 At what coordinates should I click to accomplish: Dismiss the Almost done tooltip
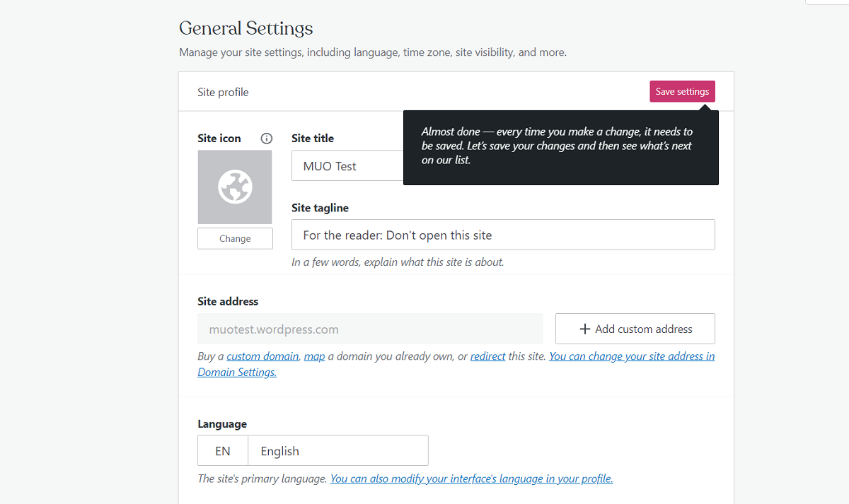tap(560, 146)
